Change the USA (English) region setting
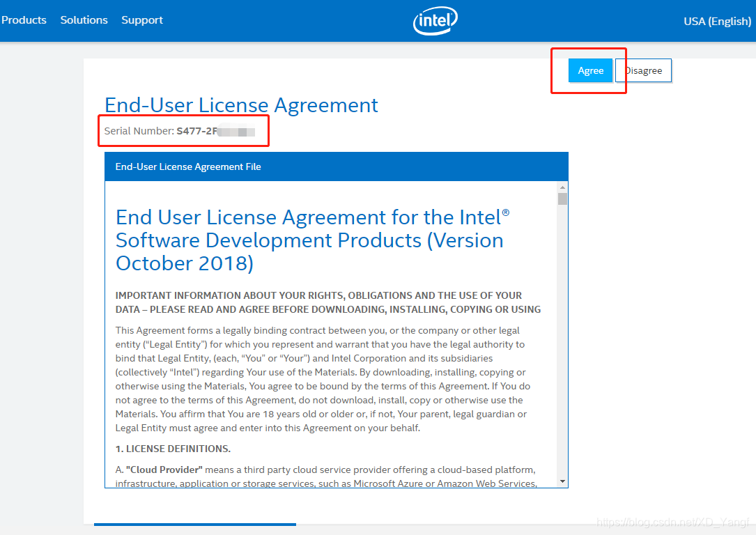This screenshot has width=756, height=535. [x=718, y=21]
